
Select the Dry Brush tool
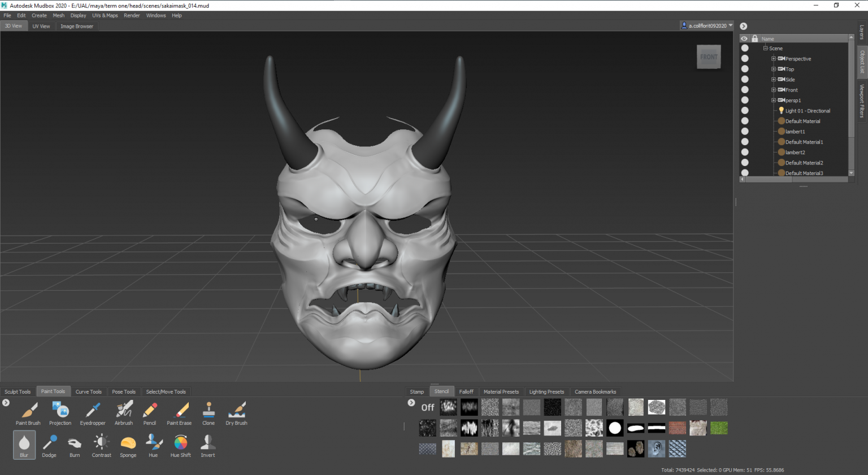pos(236,413)
